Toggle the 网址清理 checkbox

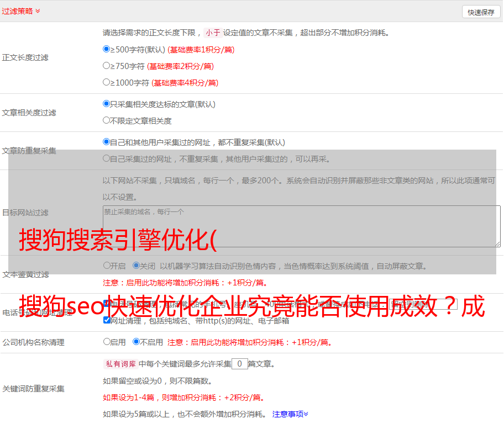(107, 320)
